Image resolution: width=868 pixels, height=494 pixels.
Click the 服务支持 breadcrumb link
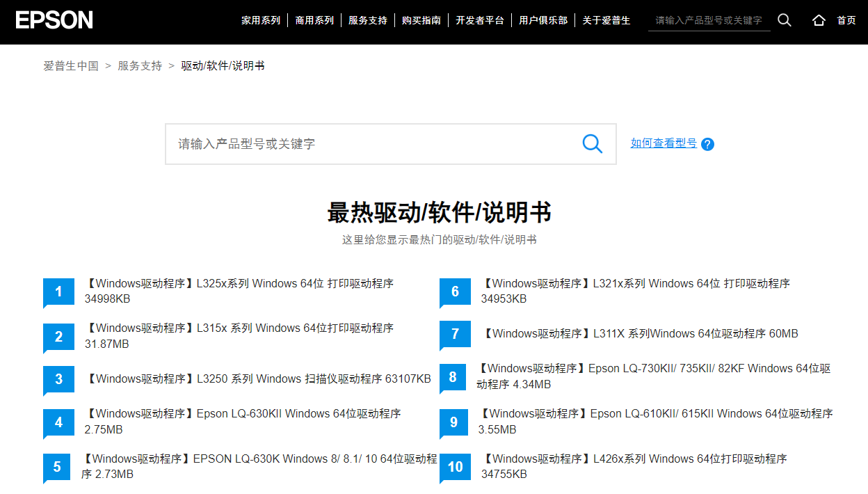point(140,65)
